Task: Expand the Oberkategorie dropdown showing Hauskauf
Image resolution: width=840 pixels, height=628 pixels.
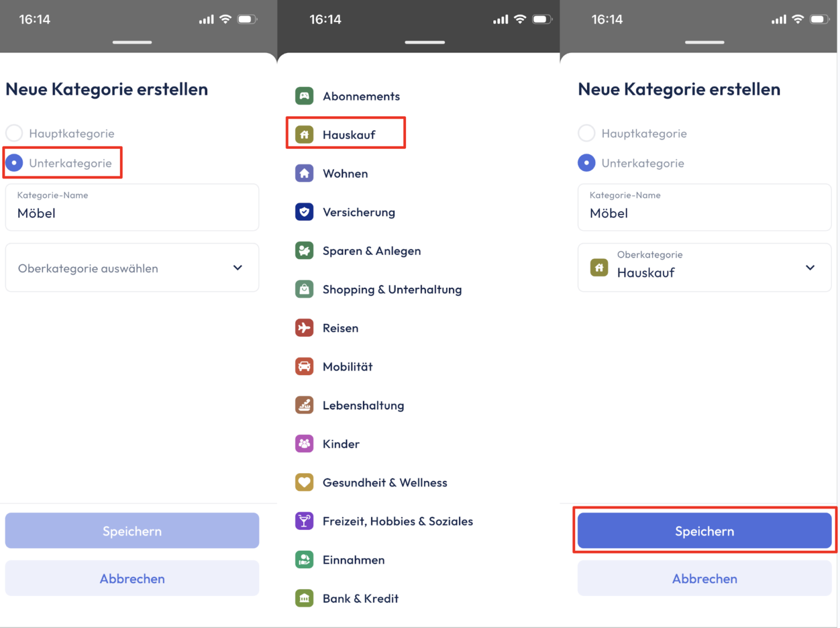Action: 704,268
